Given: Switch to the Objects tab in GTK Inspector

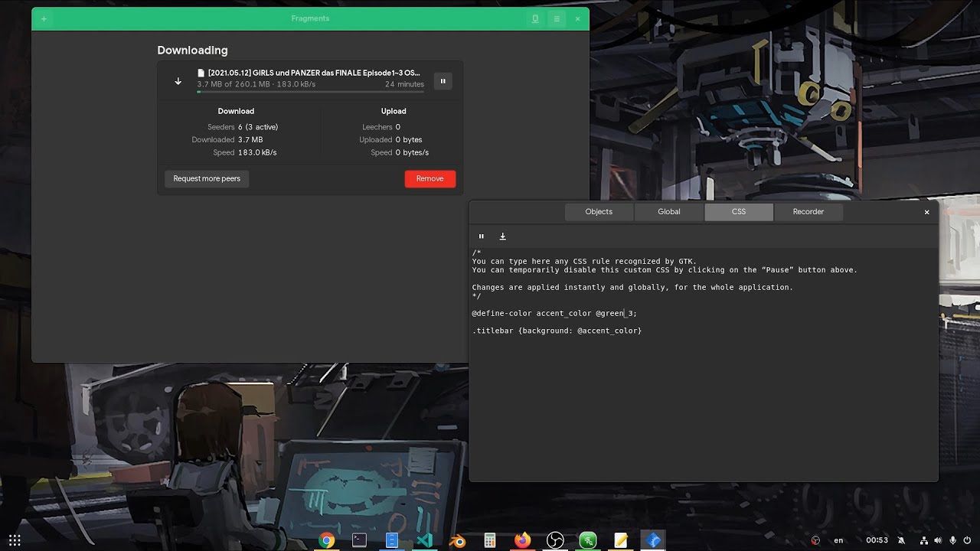Looking at the screenshot, I should 599,212.
